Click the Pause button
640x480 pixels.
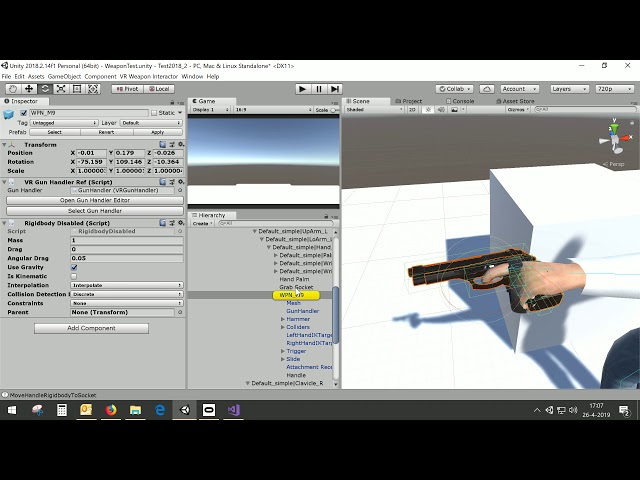click(319, 89)
